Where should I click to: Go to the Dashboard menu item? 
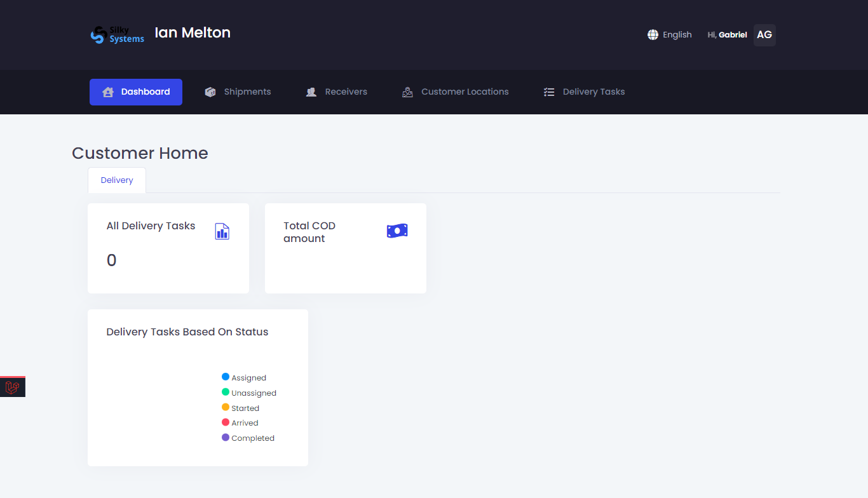pos(136,92)
